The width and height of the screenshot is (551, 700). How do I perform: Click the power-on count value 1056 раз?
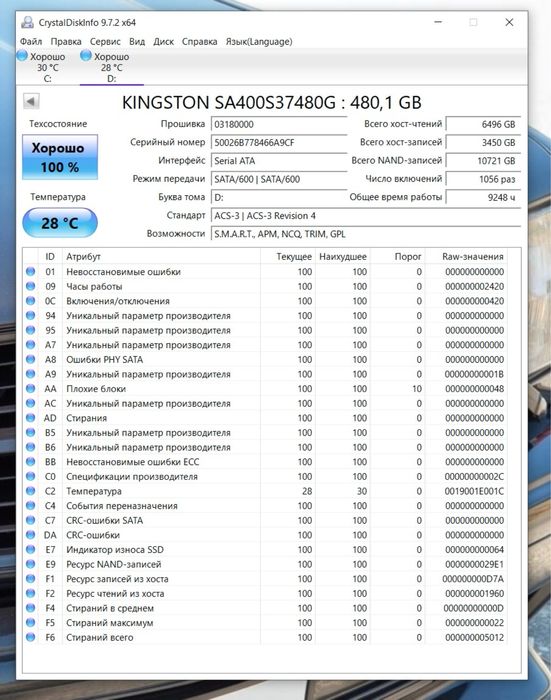point(483,179)
